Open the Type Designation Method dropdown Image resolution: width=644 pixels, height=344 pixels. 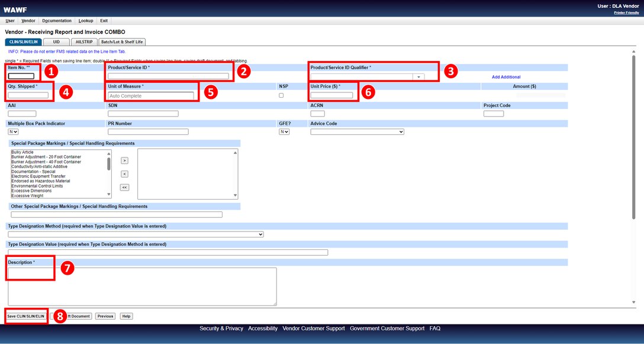pyautogui.click(x=136, y=234)
